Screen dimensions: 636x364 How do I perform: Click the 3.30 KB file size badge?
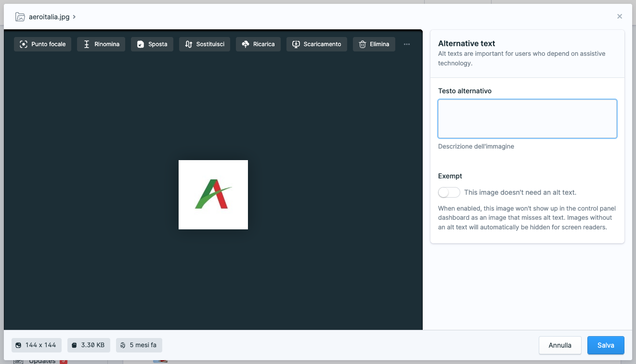89,345
